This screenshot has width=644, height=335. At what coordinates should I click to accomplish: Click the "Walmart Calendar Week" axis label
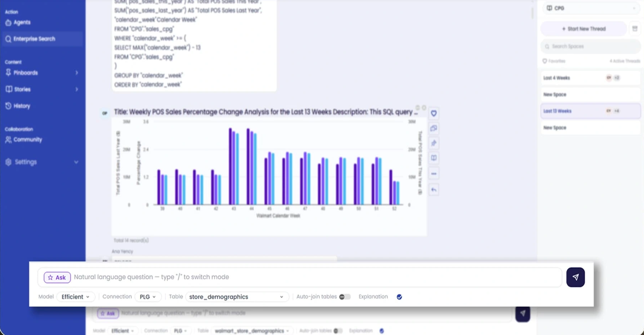point(278,216)
